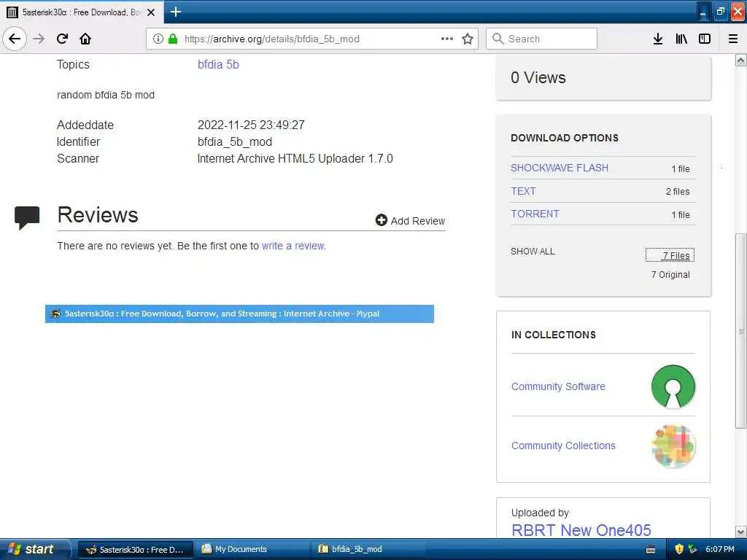Show site information icon in address bar

(158, 39)
